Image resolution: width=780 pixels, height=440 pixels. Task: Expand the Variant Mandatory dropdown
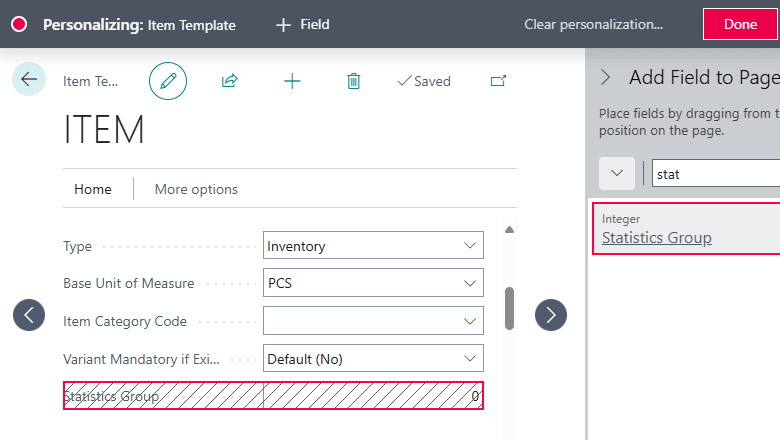[470, 359]
